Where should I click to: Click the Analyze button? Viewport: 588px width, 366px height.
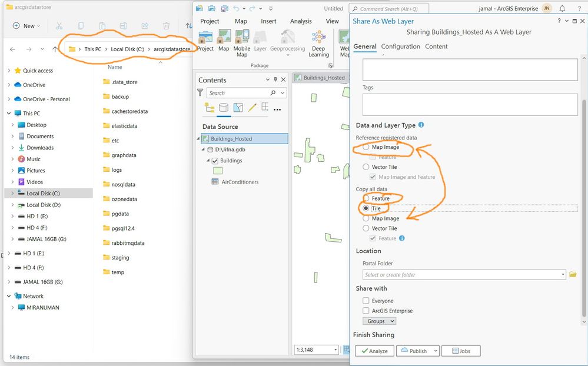click(x=374, y=351)
